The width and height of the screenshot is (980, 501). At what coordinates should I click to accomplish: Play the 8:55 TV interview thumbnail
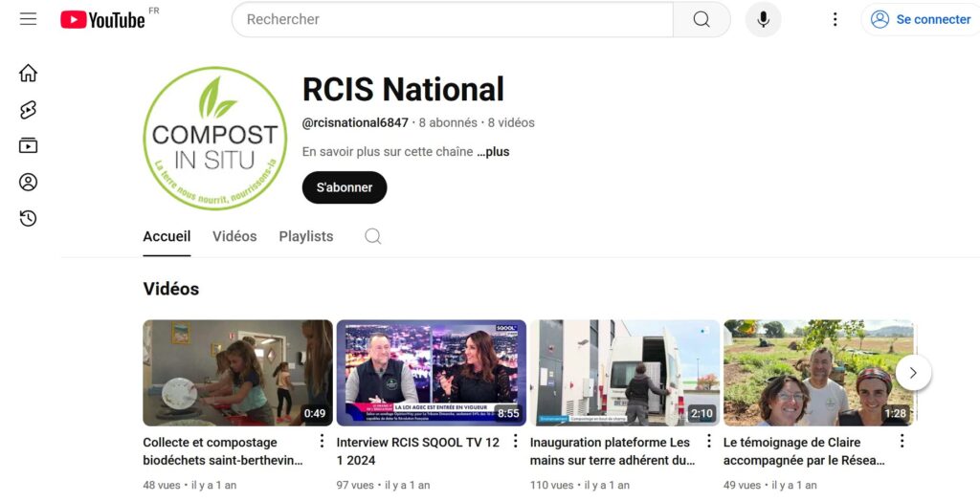tap(432, 373)
